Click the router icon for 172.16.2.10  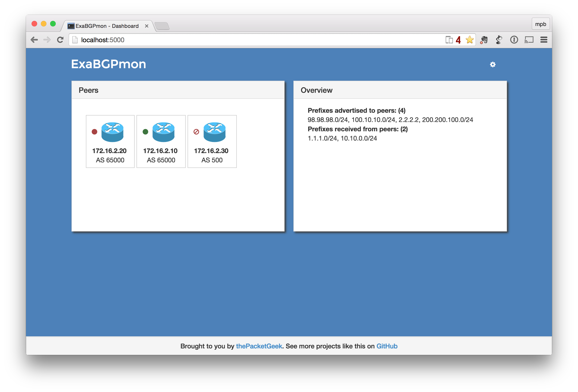163,132
